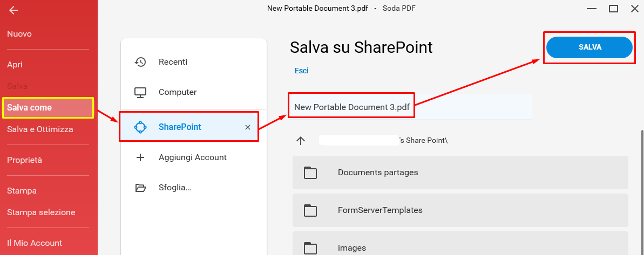Viewport: 644px width, 255px height.
Task: Click folder icon beside FormServerTemplates
Action: click(310, 211)
